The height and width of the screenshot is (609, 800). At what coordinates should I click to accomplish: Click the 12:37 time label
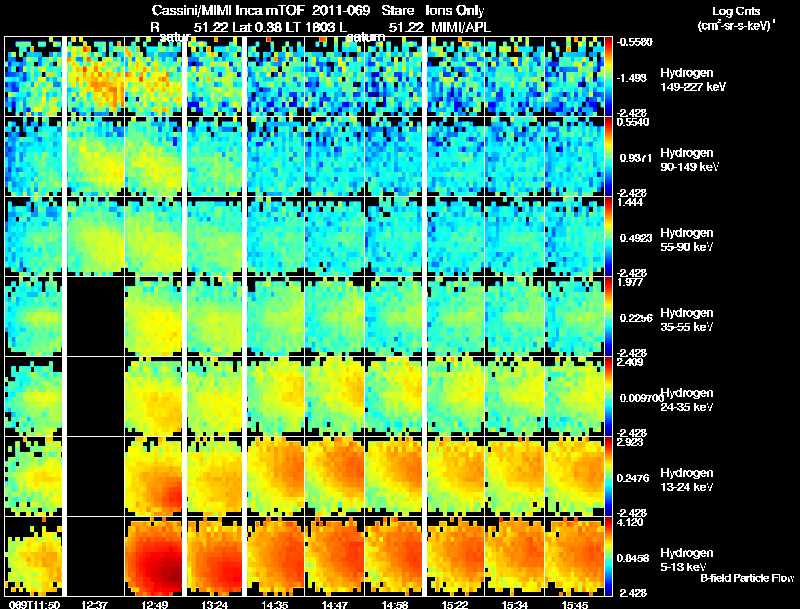[x=95, y=605]
